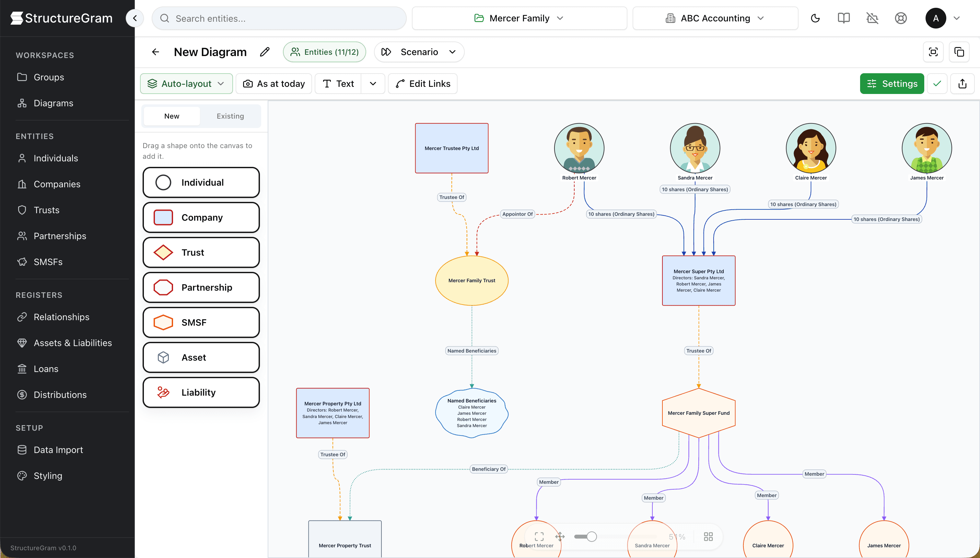The height and width of the screenshot is (558, 980).
Task: Select the Company shape in palette
Action: pos(201,217)
